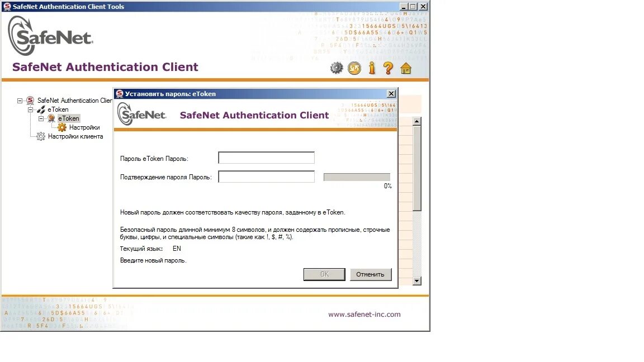Collapse the selected eToken device node
644x362 pixels.
click(41, 118)
